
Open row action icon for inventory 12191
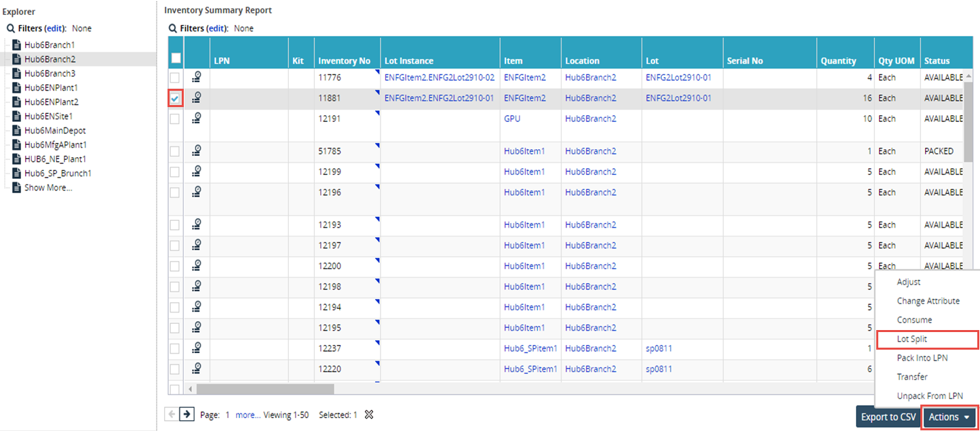tap(197, 119)
